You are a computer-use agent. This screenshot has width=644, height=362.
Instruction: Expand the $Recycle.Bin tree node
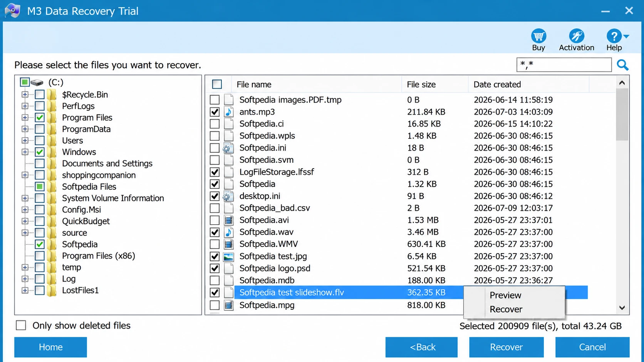pos(25,94)
